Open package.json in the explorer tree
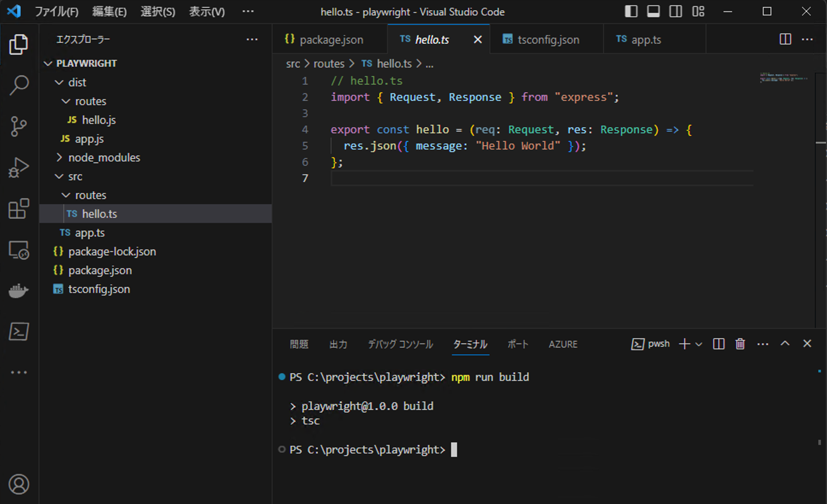827x504 pixels. click(155, 270)
